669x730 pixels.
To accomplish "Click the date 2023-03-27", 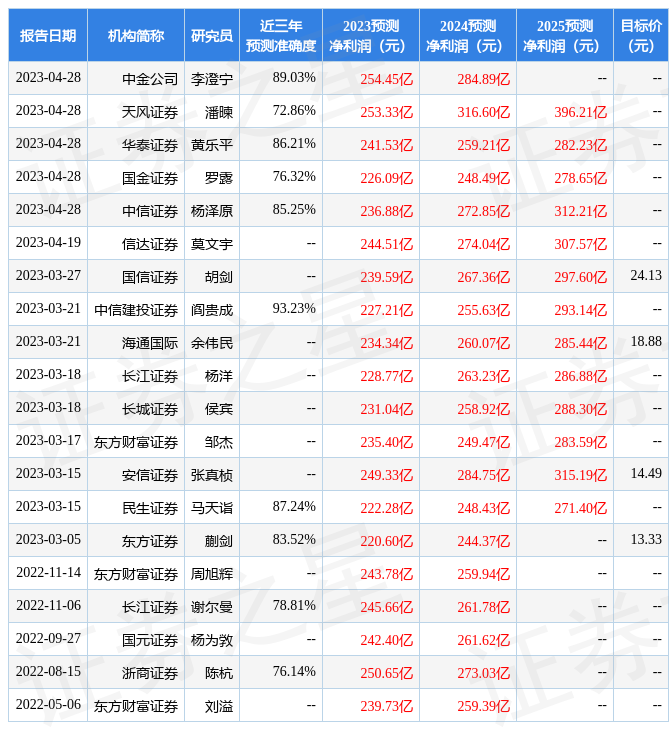I will click(48, 276).
